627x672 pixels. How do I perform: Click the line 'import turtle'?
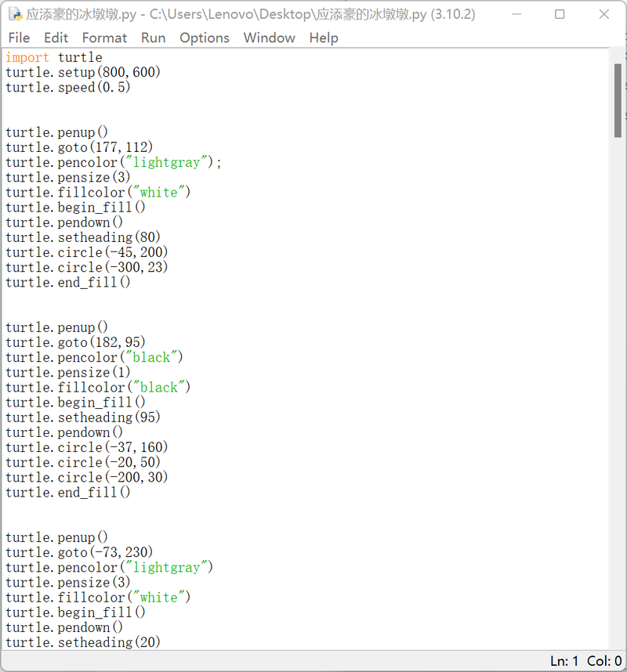click(54, 57)
